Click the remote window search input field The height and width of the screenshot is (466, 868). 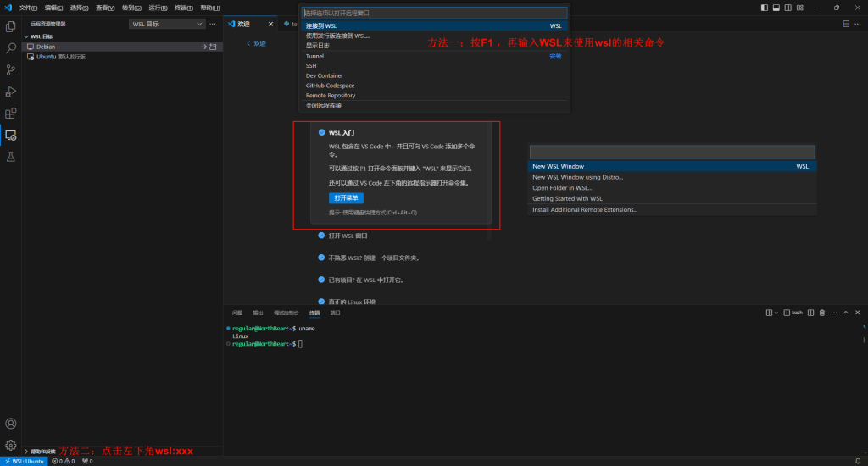[x=434, y=14]
